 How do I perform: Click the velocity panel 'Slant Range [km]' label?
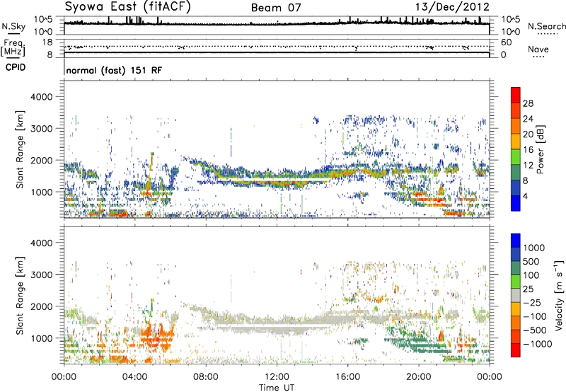[20, 296]
